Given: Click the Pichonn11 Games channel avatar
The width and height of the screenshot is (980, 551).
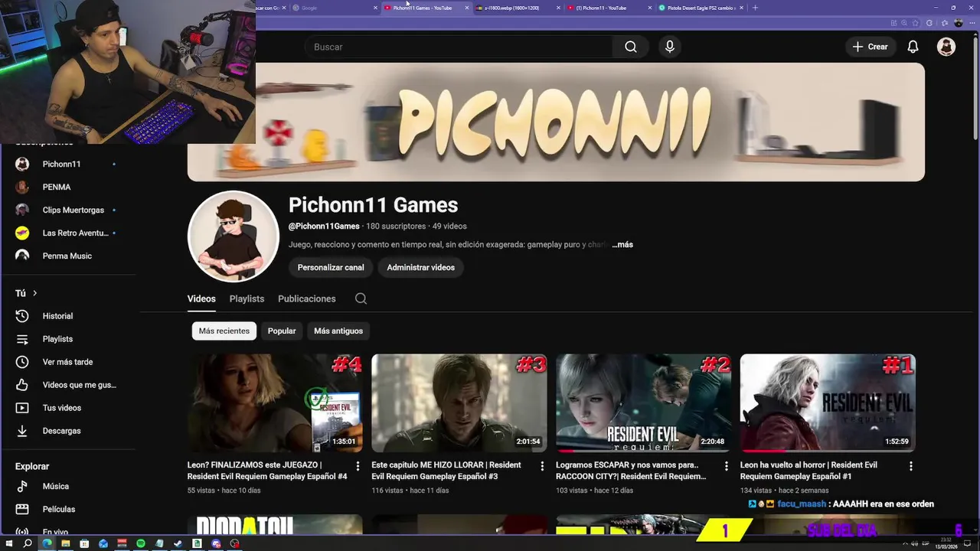Looking at the screenshot, I should (x=234, y=236).
